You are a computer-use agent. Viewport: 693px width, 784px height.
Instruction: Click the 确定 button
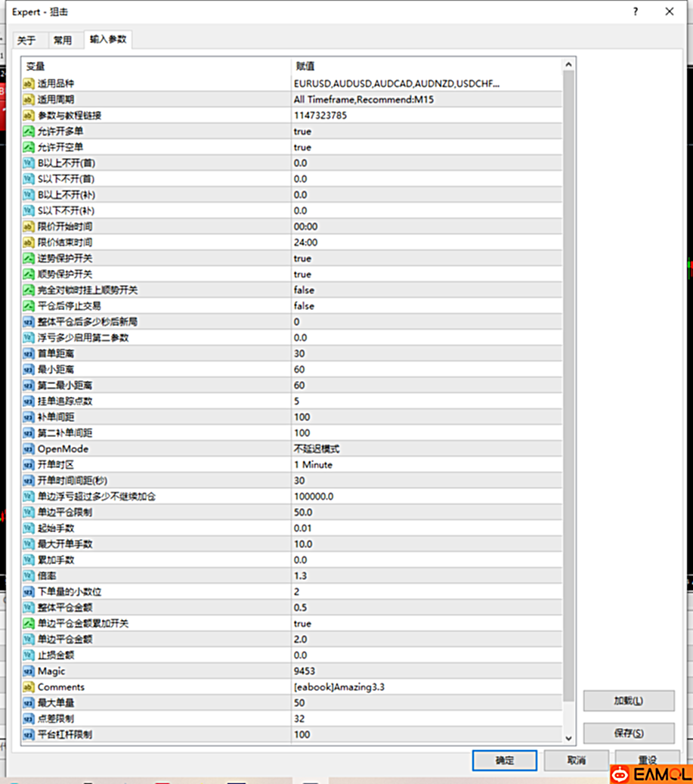click(504, 760)
